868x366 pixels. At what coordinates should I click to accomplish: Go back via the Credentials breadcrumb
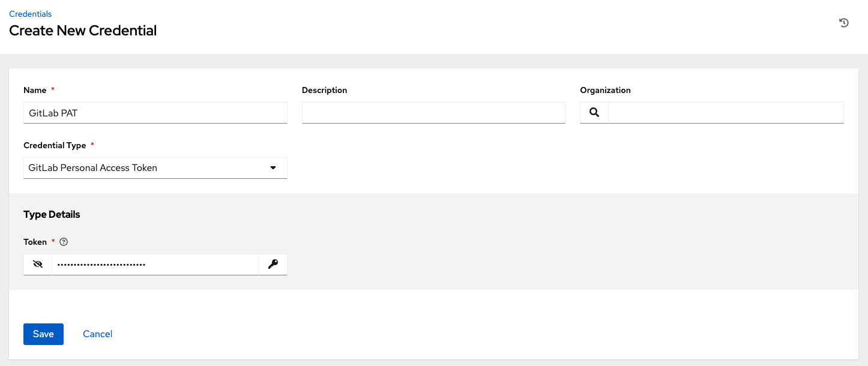30,14
